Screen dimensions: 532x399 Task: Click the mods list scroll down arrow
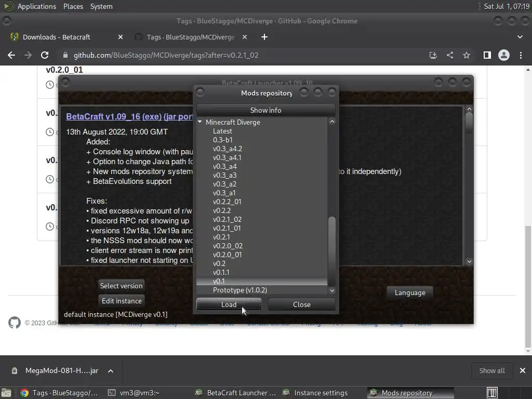332,290
